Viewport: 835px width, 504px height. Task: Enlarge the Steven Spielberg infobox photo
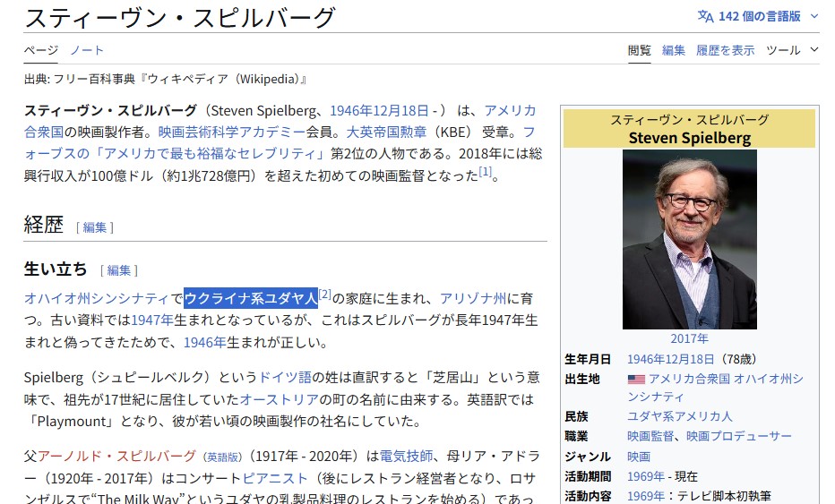click(690, 240)
